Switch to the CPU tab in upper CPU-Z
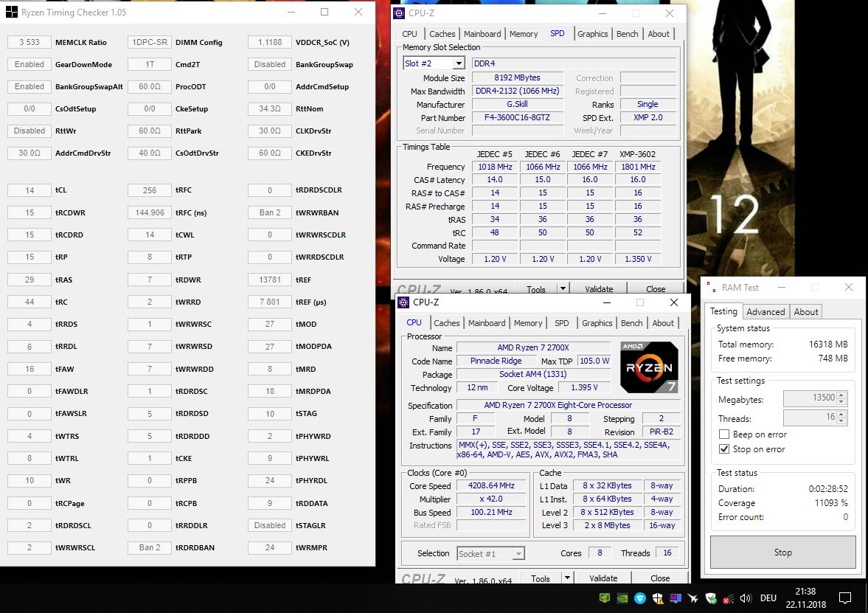Image resolution: width=868 pixels, height=613 pixels. 409,34
